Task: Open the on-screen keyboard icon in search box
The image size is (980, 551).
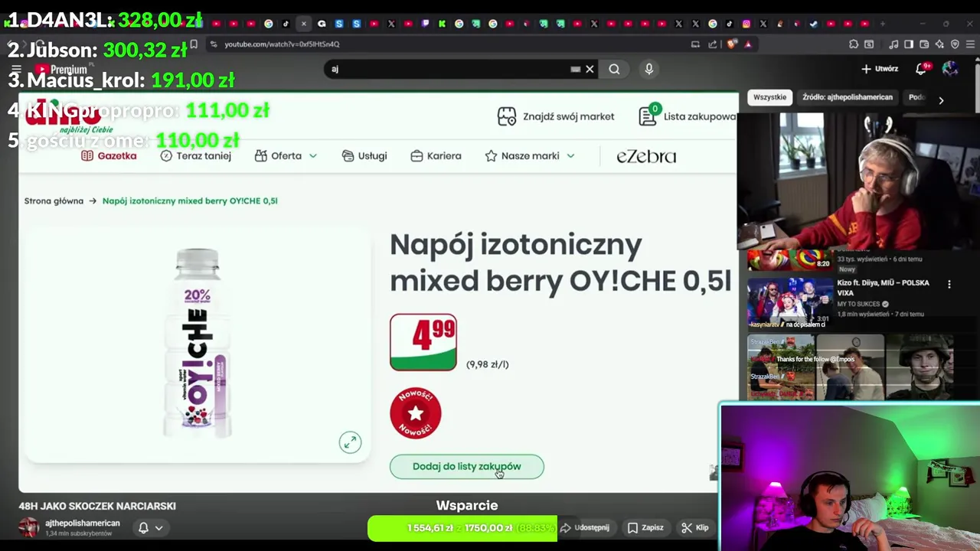Action: (x=576, y=69)
